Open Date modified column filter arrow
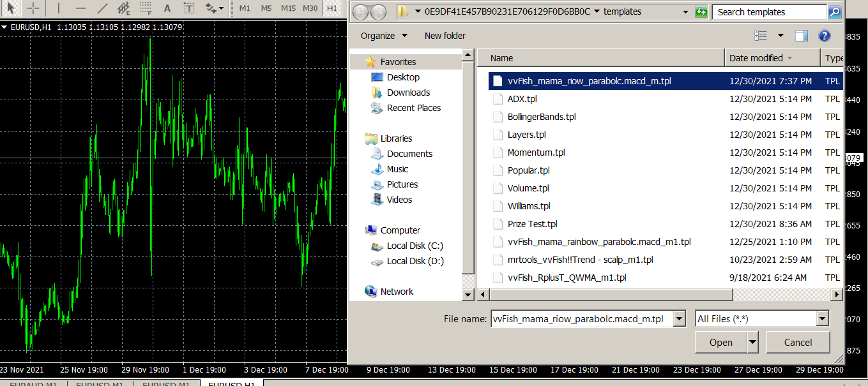868x386 pixels. [791, 58]
